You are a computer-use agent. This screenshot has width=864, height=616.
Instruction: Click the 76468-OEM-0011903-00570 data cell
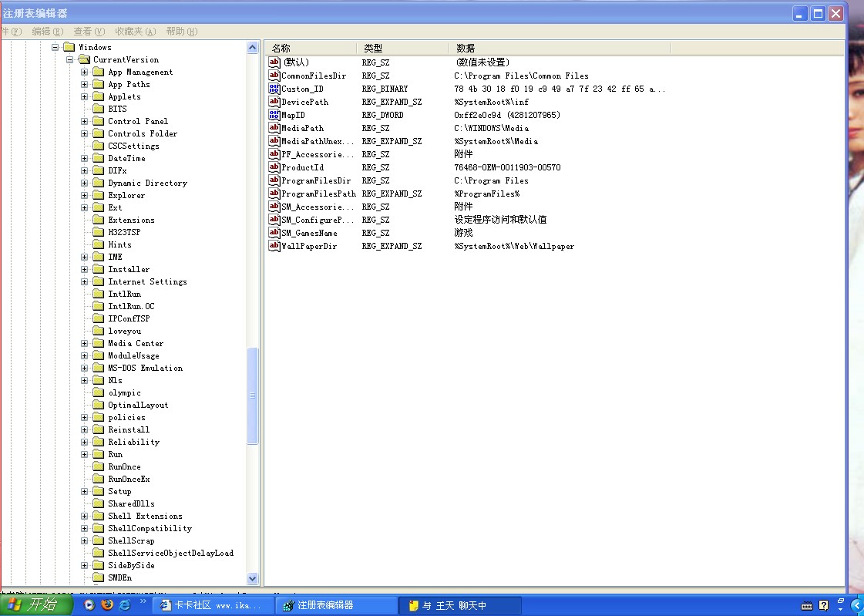[x=507, y=167]
